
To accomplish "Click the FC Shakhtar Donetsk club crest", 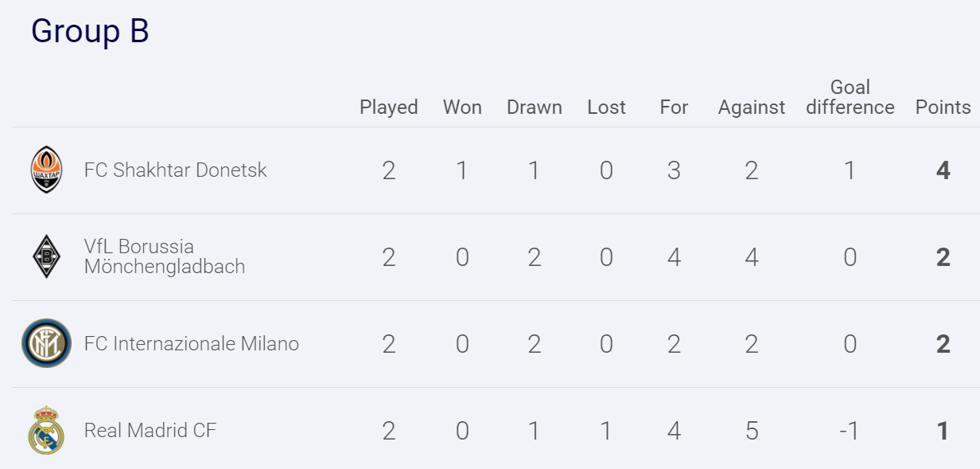I will pos(46,170).
